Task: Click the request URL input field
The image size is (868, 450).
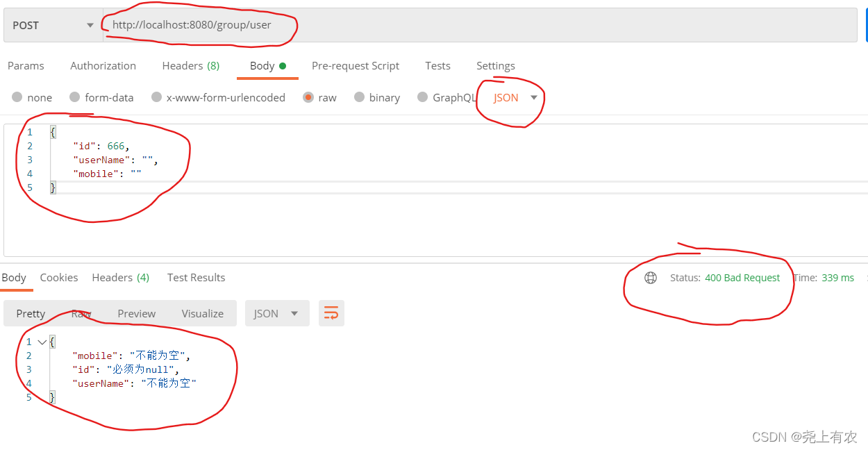Action: click(x=480, y=25)
